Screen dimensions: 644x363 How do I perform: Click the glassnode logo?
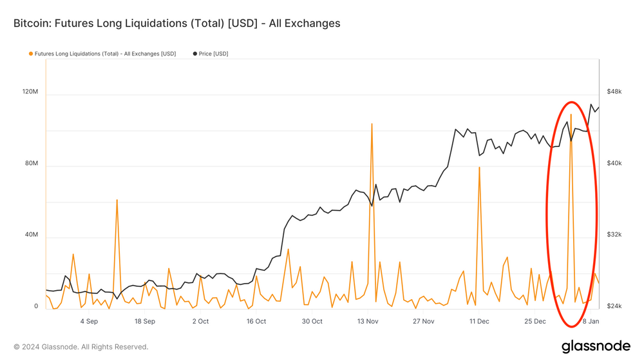tap(596, 346)
